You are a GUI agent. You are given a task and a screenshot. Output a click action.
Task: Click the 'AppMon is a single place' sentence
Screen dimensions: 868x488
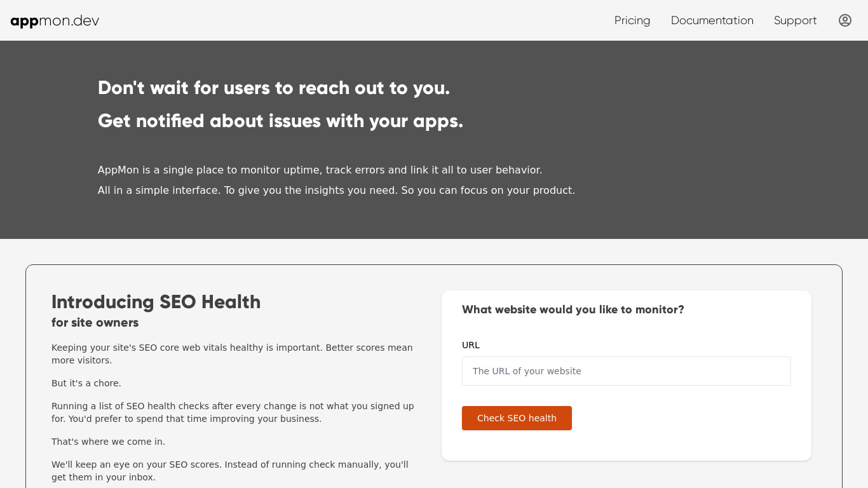coord(320,170)
